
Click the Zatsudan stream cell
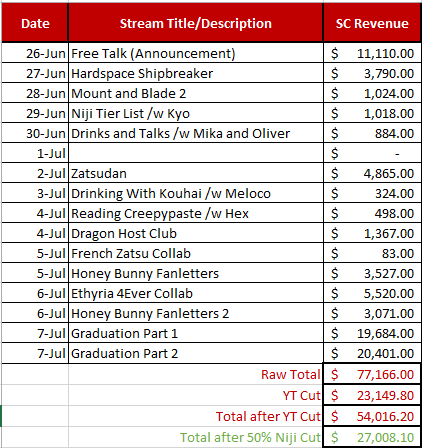pyautogui.click(x=196, y=173)
